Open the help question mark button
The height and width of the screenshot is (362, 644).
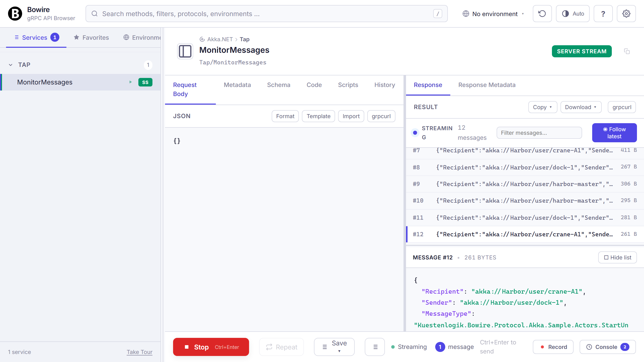click(603, 14)
